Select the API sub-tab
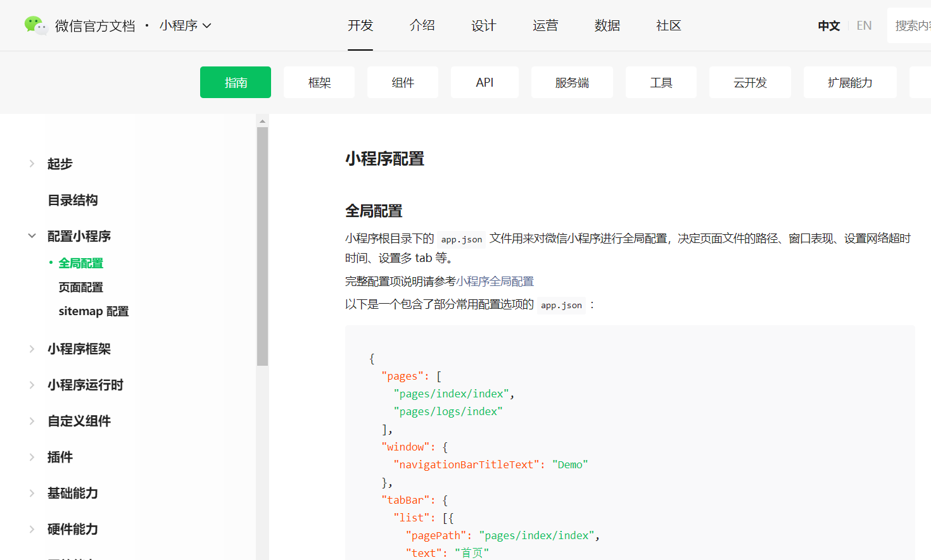931x560 pixels. click(484, 82)
